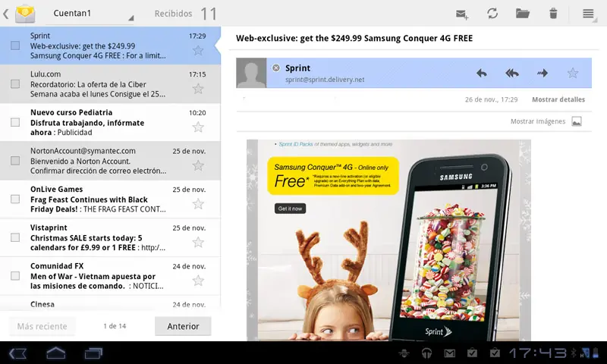Click the Más reciente button
The image size is (607, 364).
(42, 327)
